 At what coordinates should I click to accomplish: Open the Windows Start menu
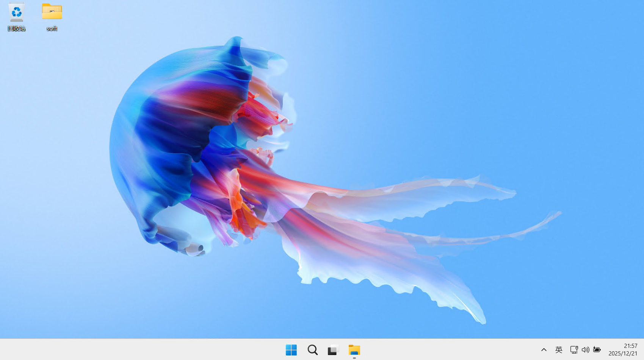pyautogui.click(x=291, y=350)
